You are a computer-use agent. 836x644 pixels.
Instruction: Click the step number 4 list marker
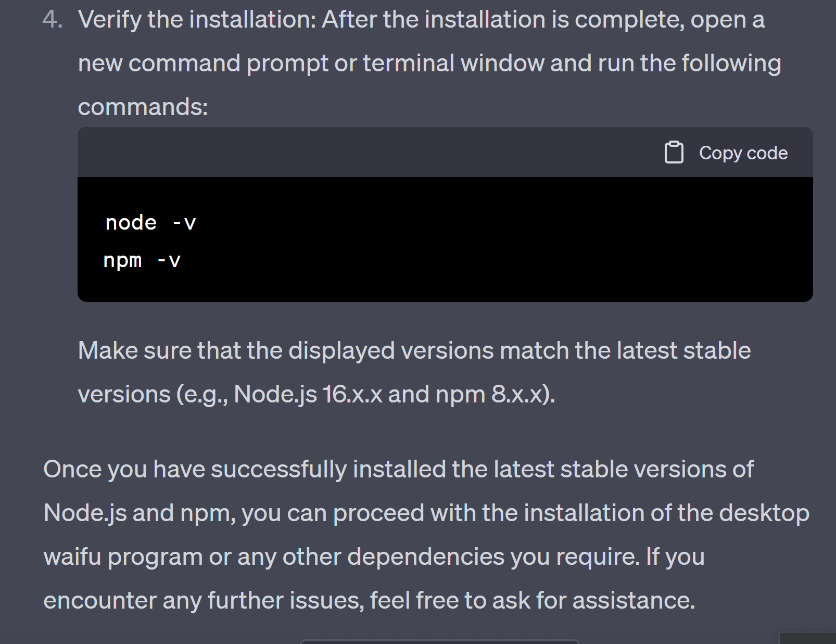(53, 20)
